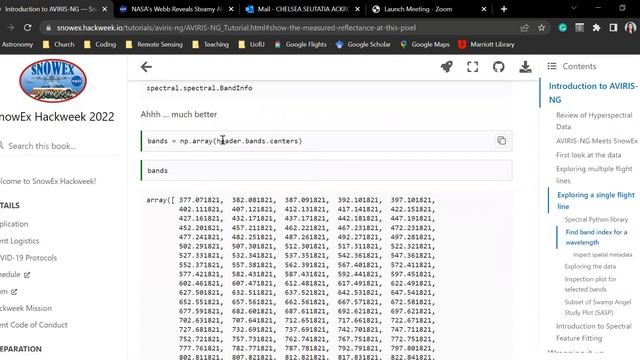The height and width of the screenshot is (360, 640).
Task: Open the GitHub repository icon
Action: pyautogui.click(x=498, y=67)
